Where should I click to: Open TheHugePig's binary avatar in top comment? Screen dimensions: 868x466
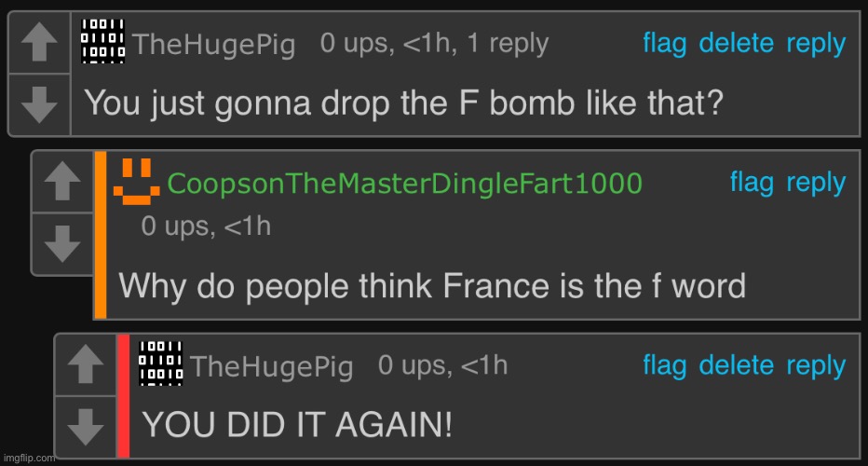click(103, 41)
